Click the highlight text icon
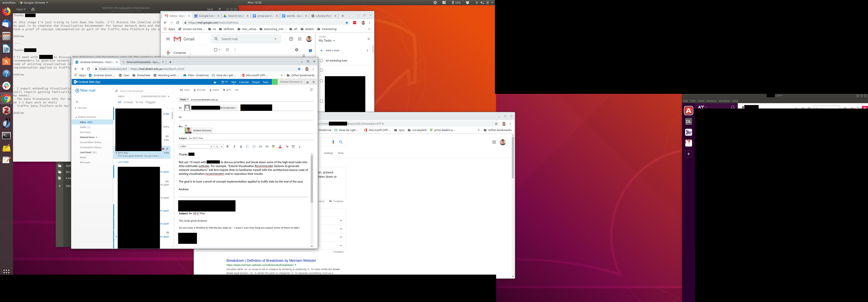 (x=273, y=147)
